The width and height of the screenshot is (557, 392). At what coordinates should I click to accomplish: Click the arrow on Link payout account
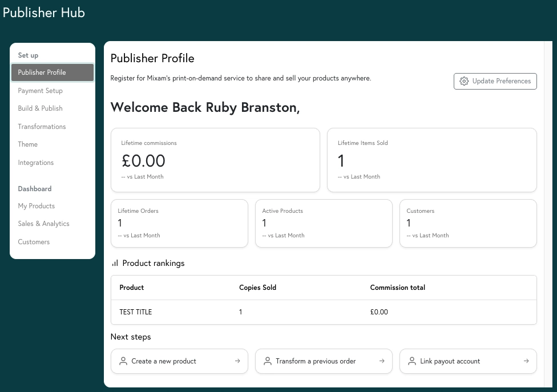[x=526, y=361]
